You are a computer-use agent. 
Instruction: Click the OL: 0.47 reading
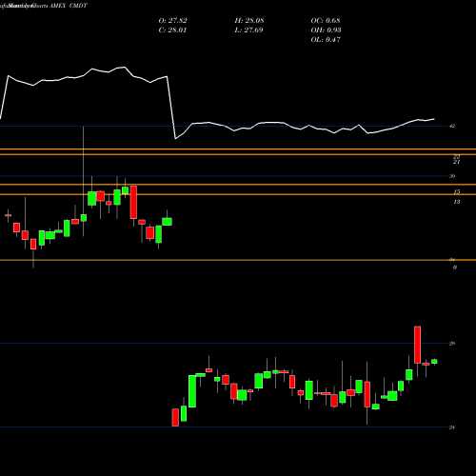[326, 40]
